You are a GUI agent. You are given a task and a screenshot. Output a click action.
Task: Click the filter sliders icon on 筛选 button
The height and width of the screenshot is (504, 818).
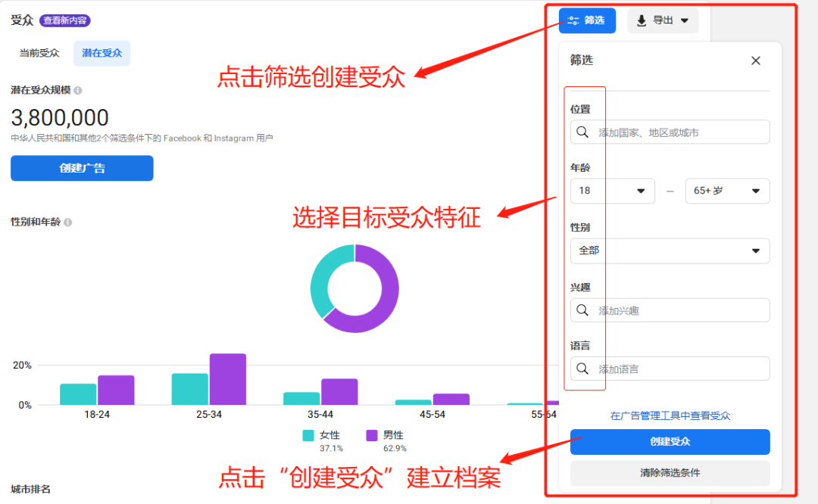point(572,20)
